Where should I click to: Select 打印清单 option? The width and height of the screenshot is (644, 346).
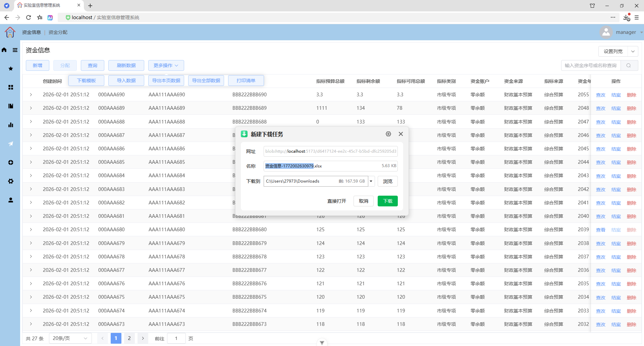coord(246,81)
